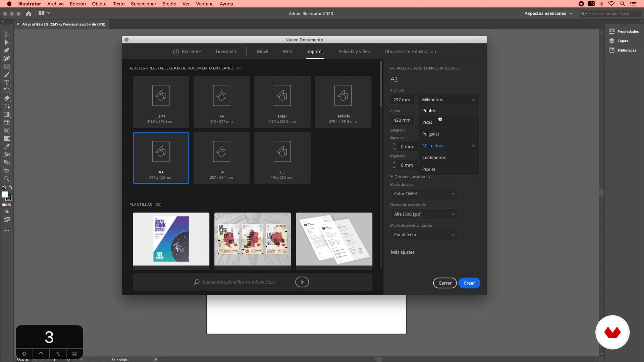This screenshot has width=644, height=362.
Task: Swap fill and stroke arrow icon
Action: pos(10,187)
